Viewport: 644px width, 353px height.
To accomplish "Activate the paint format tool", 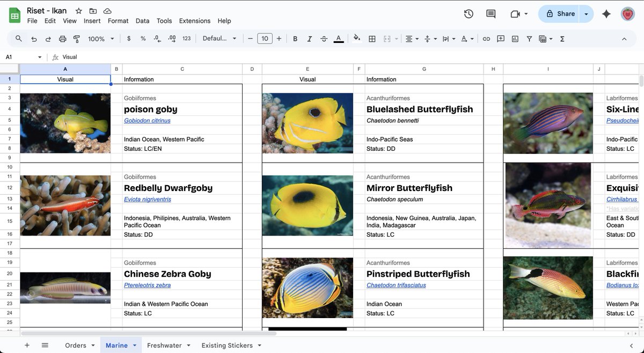I will tap(76, 39).
